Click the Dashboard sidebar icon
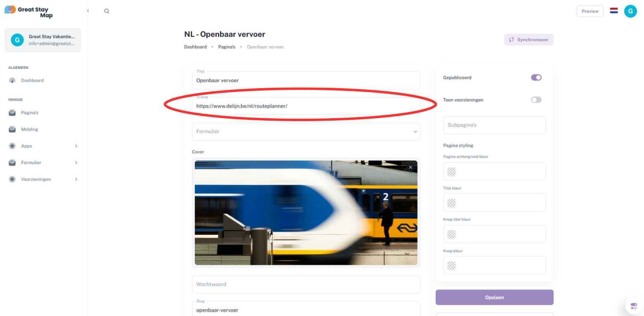 coord(12,80)
